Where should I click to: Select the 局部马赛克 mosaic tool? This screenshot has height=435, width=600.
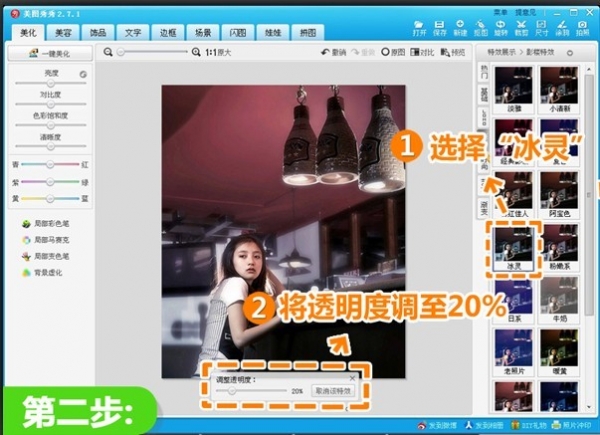click(x=46, y=240)
